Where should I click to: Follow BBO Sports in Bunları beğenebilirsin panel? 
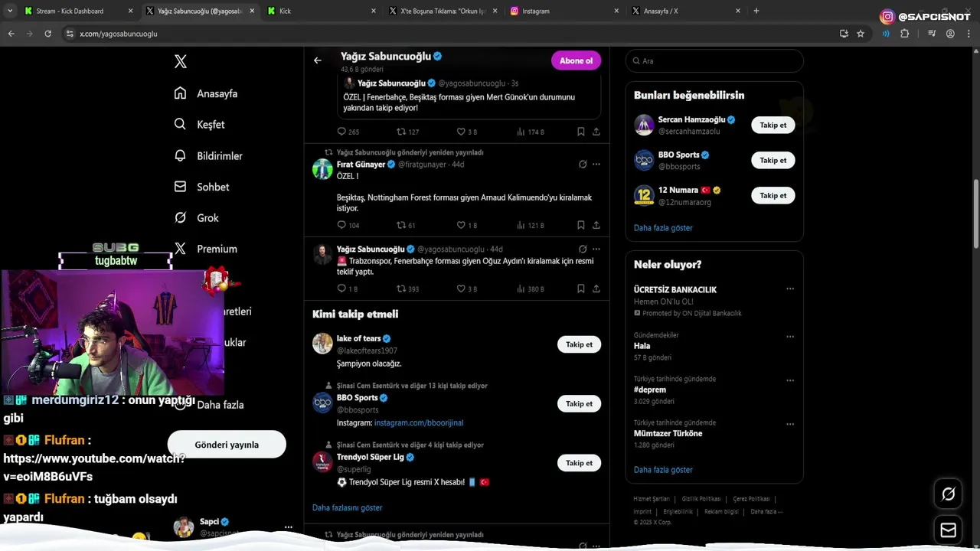[x=773, y=160]
